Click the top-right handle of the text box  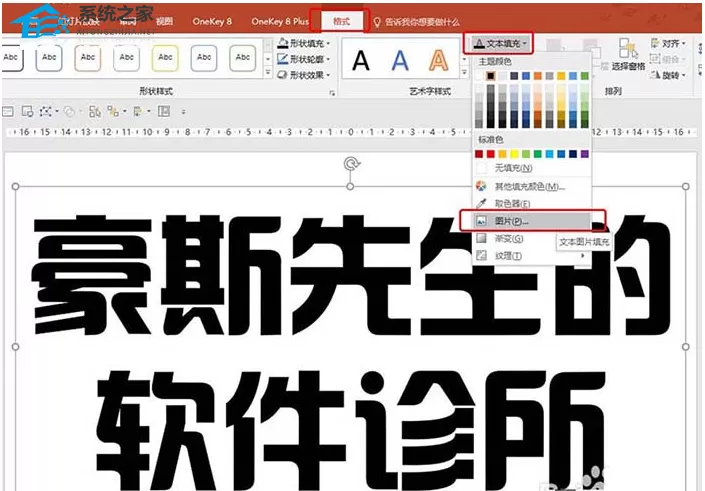[686, 186]
